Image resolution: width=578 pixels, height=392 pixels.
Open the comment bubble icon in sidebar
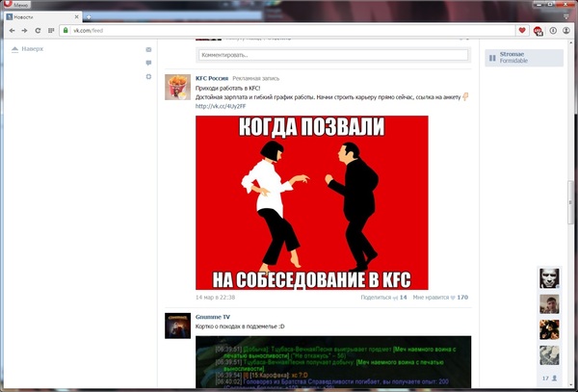click(x=148, y=63)
